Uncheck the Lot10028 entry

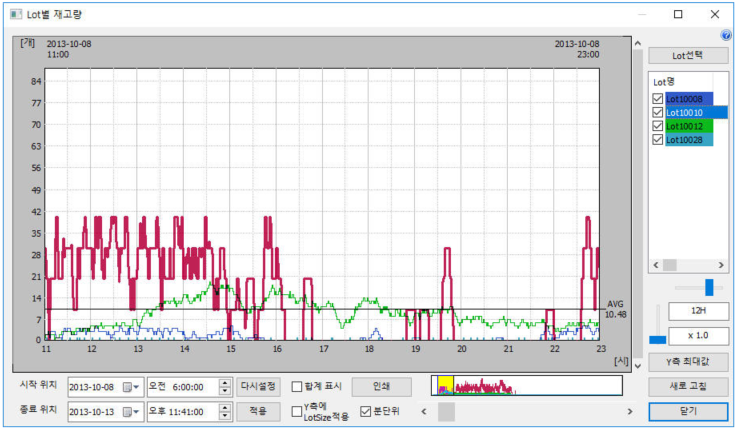click(657, 141)
